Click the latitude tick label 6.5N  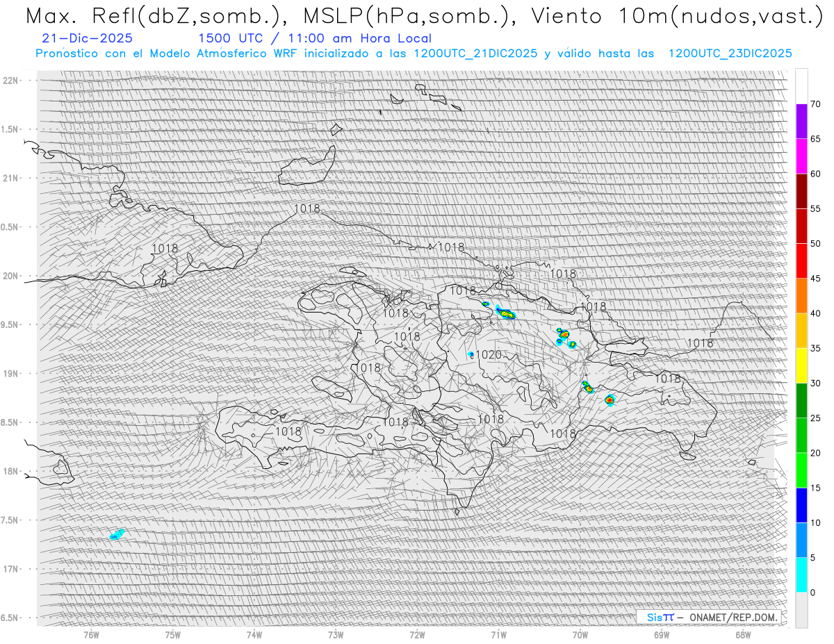tap(10, 618)
